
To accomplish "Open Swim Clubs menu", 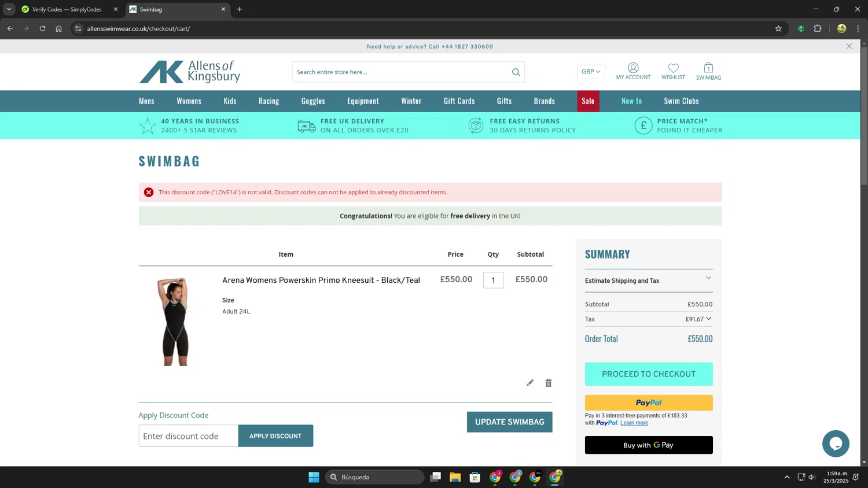I will (x=681, y=101).
